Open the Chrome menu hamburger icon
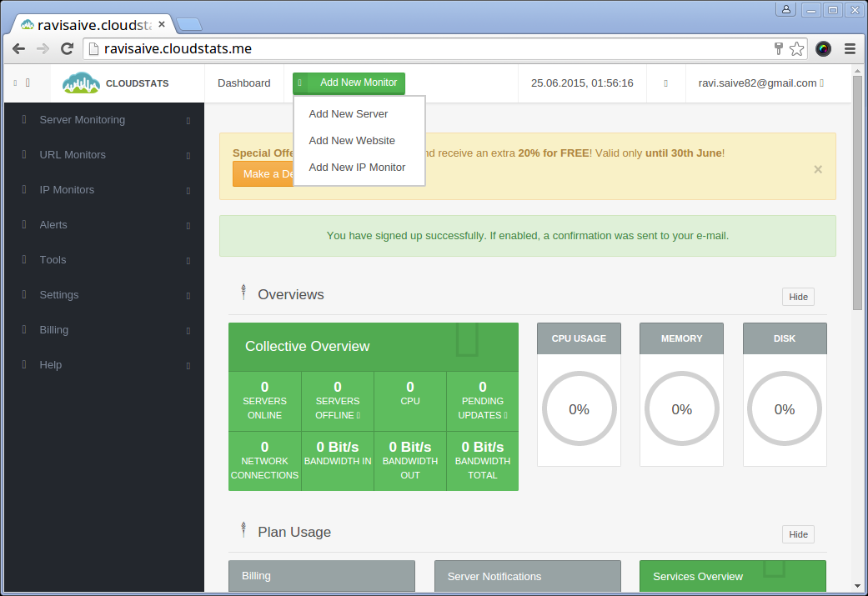The height and width of the screenshot is (596, 868). [850, 48]
